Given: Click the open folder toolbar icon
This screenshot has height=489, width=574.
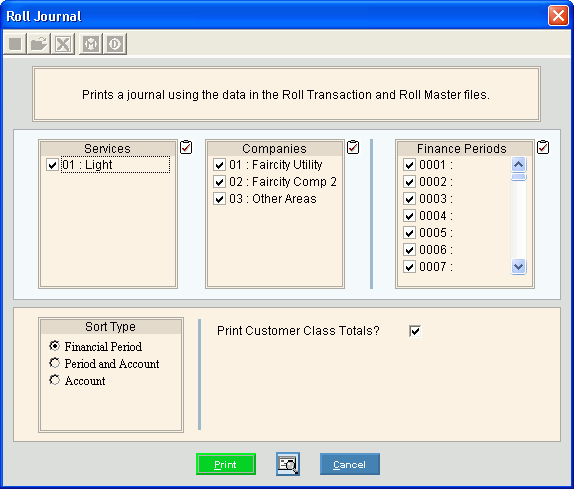Looking at the screenshot, I should click(x=39, y=44).
